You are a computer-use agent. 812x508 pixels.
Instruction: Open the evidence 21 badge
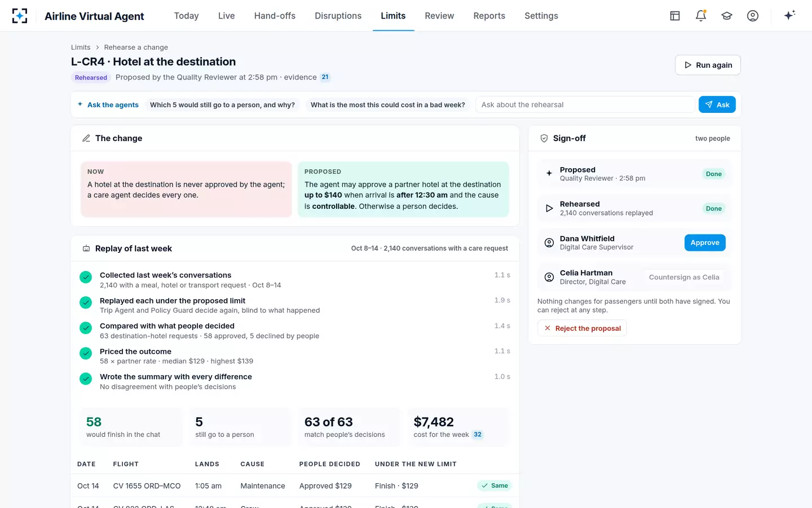(325, 77)
